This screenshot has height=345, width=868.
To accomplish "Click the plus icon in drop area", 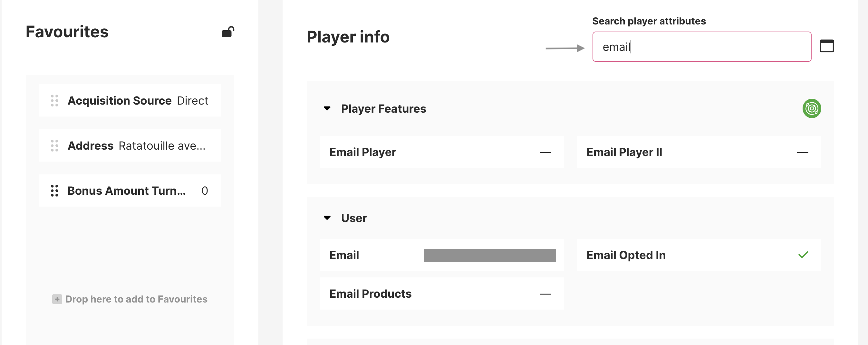I will (57, 299).
